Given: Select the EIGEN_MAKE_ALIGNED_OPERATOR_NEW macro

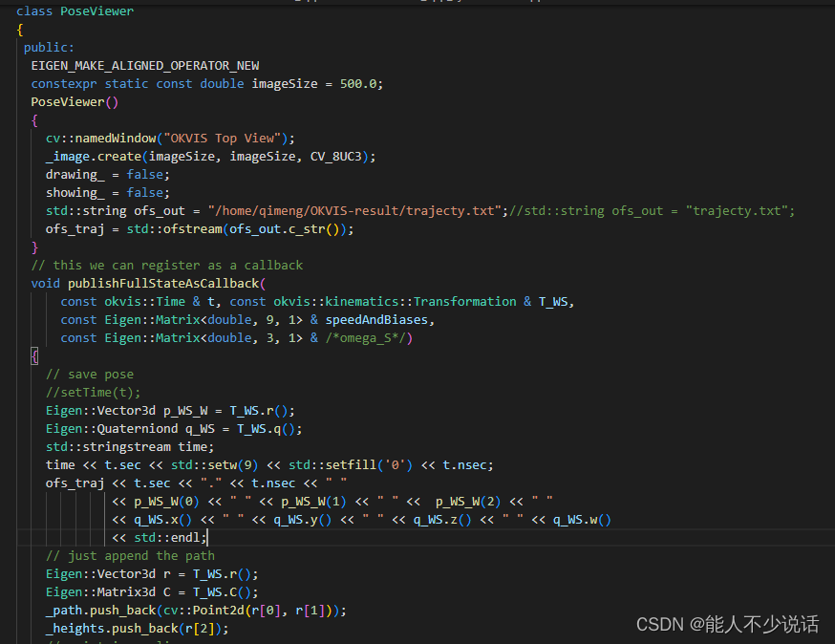Looking at the screenshot, I should point(145,65).
